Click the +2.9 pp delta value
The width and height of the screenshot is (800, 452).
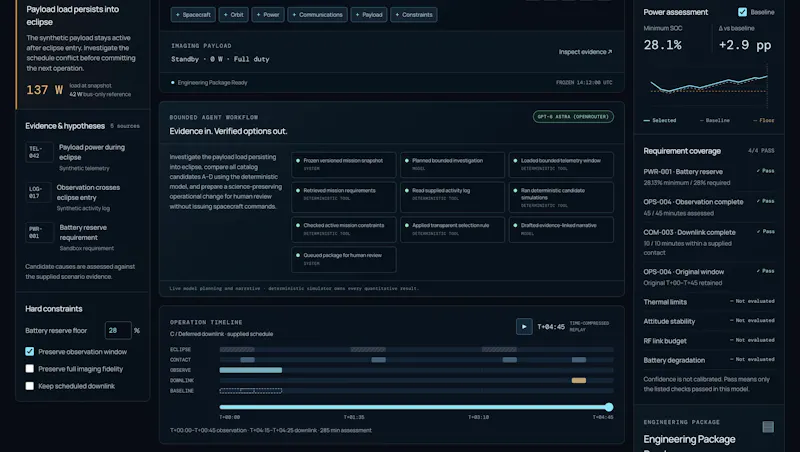(x=744, y=45)
